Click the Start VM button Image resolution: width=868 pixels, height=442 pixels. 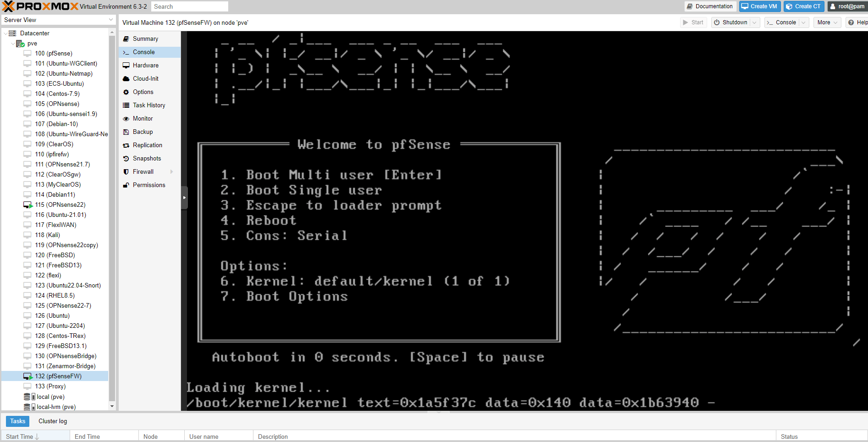tap(693, 22)
